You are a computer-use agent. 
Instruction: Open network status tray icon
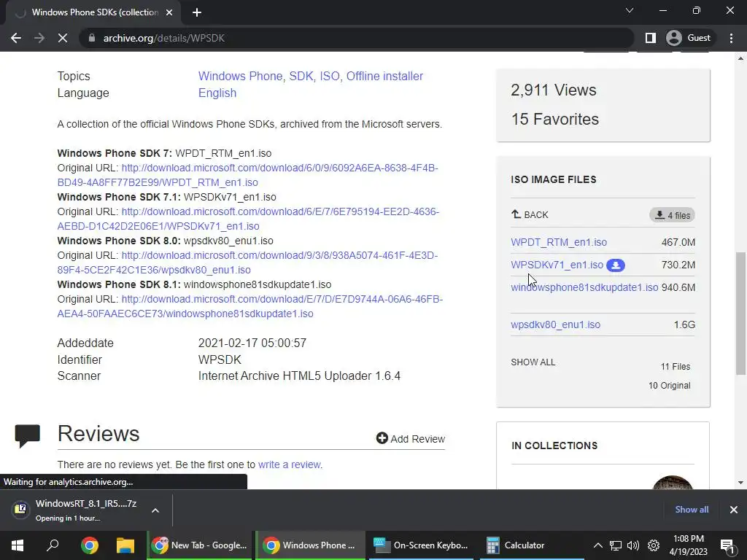[x=616, y=545]
